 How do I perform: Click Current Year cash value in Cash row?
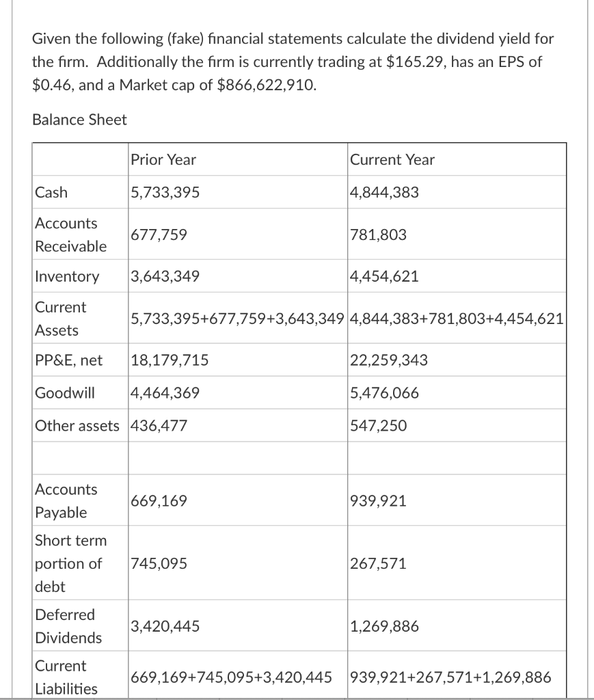(x=383, y=192)
